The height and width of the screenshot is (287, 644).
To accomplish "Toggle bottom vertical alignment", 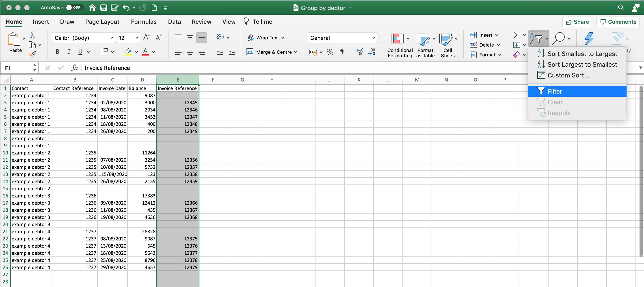I will (x=201, y=38).
